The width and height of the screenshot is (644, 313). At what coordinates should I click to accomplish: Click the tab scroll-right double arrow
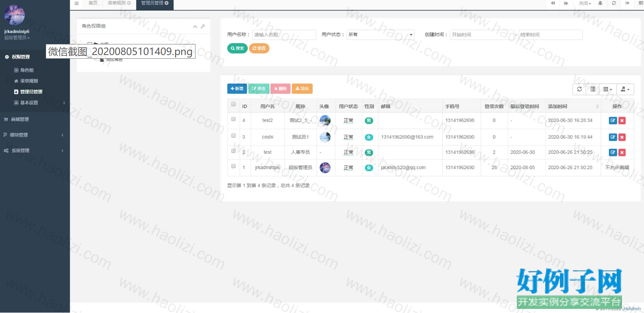pyautogui.click(x=566, y=3)
